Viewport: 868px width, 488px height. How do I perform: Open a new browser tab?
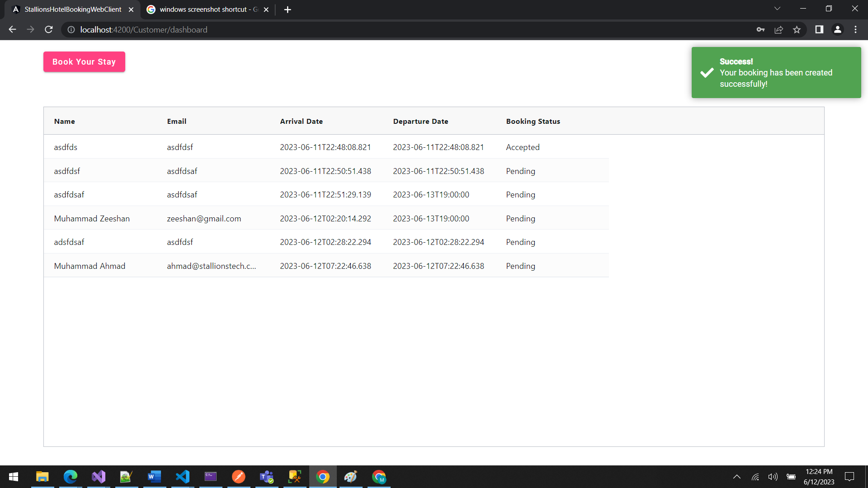(288, 9)
